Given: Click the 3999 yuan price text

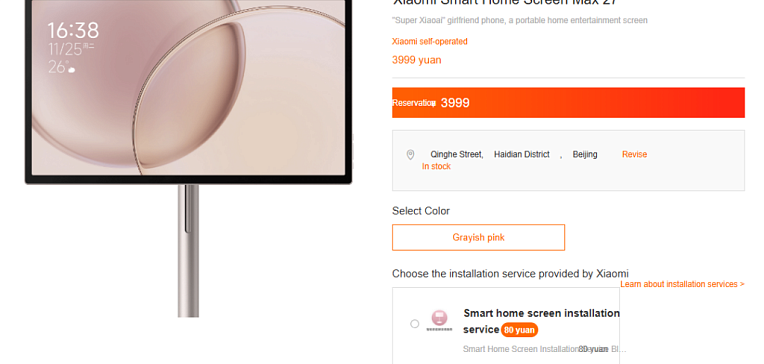Looking at the screenshot, I should pyautogui.click(x=417, y=60).
